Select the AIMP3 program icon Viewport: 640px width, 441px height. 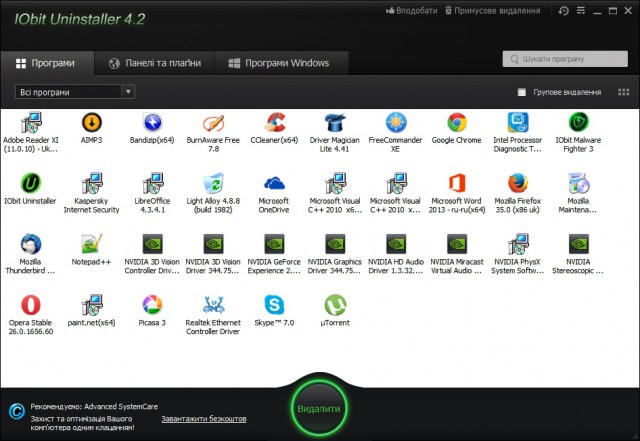pos(91,122)
